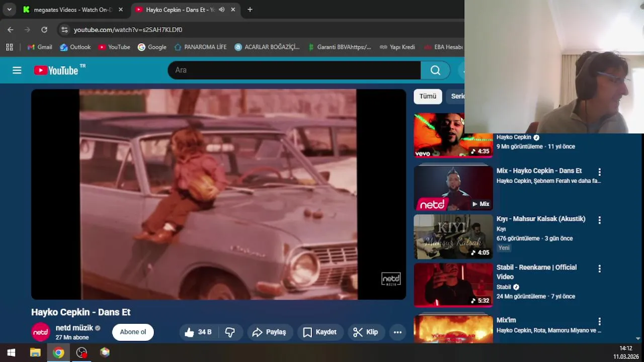Open more actions three-dot menu under video
The height and width of the screenshot is (362, 644).
point(397,332)
